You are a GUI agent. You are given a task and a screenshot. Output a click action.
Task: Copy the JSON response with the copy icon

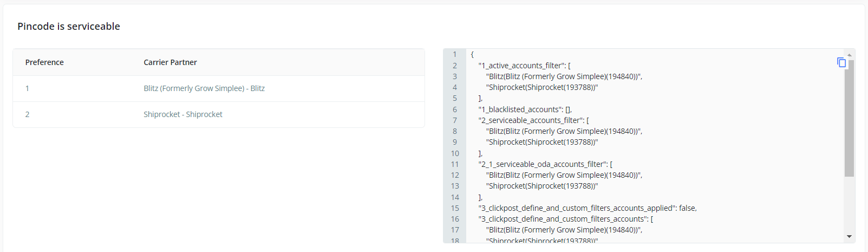[x=841, y=62]
